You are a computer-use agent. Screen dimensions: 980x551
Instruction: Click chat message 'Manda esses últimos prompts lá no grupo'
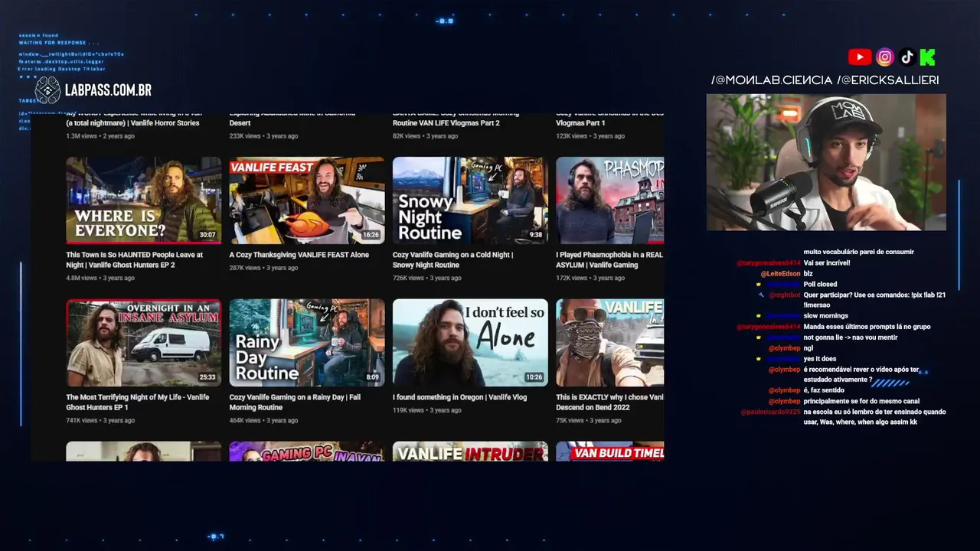[867, 326]
